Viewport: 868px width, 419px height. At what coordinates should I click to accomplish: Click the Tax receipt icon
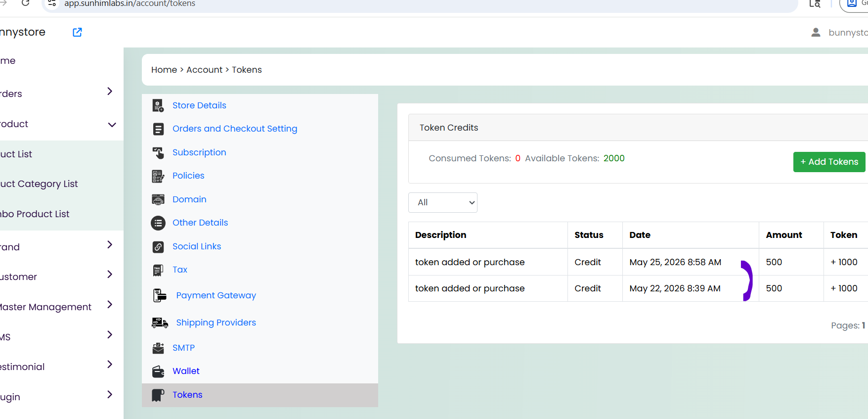[x=158, y=270]
